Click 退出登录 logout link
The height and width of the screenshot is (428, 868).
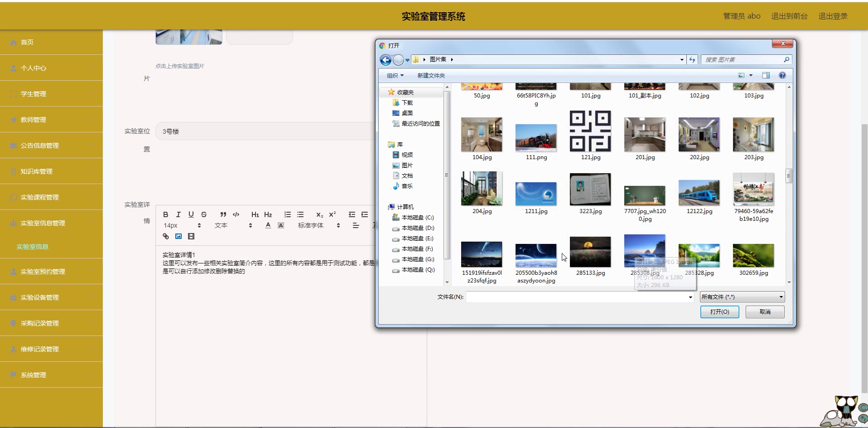[x=833, y=16]
